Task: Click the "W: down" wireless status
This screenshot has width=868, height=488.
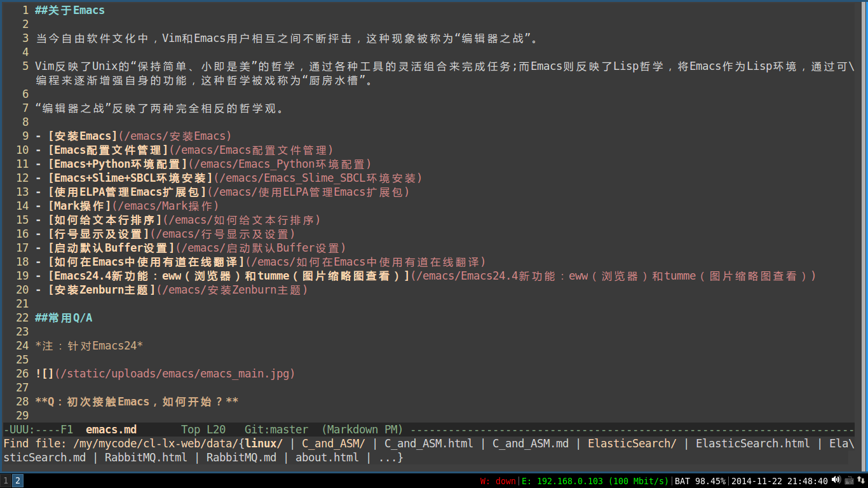Action: pos(498,481)
